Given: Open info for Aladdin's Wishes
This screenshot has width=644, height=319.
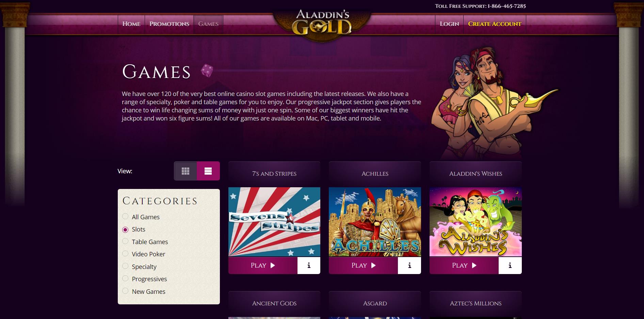Looking at the screenshot, I should pos(510,266).
